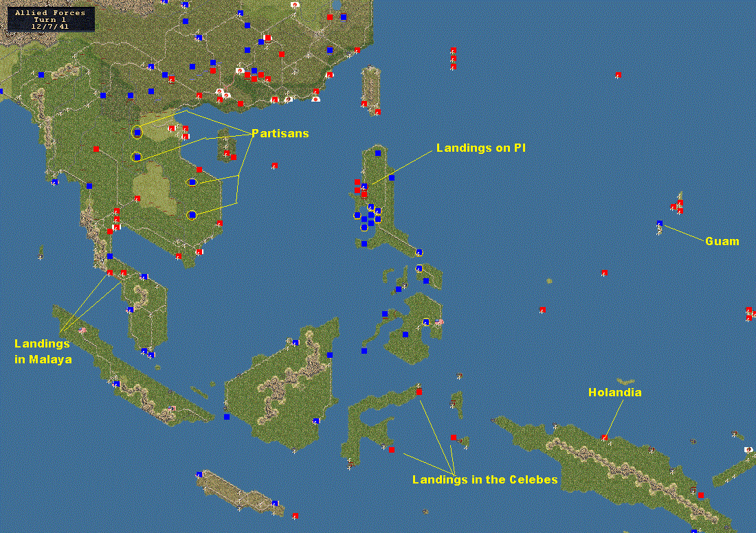Select red unit near small island east of Celebes
Viewport: 756px width, 533px height.
tap(453, 438)
